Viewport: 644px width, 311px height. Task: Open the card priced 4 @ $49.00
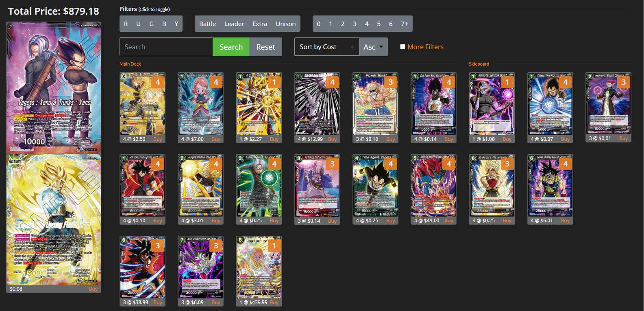[433, 186]
